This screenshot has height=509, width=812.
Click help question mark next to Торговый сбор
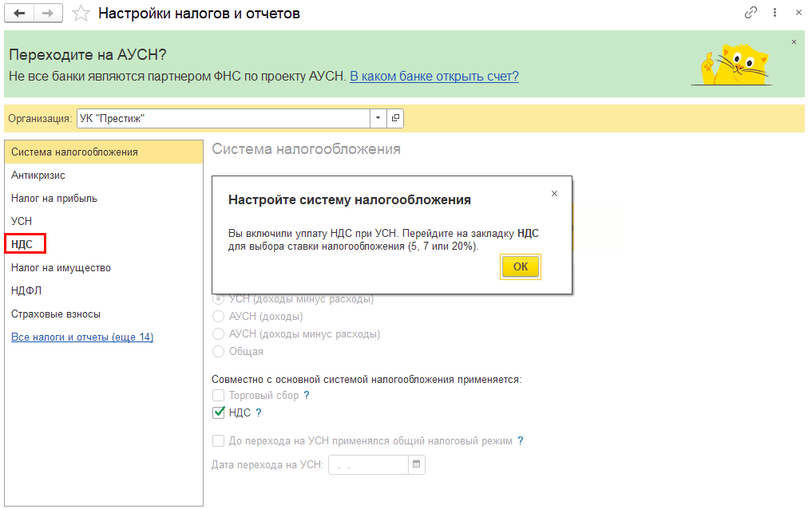click(307, 395)
